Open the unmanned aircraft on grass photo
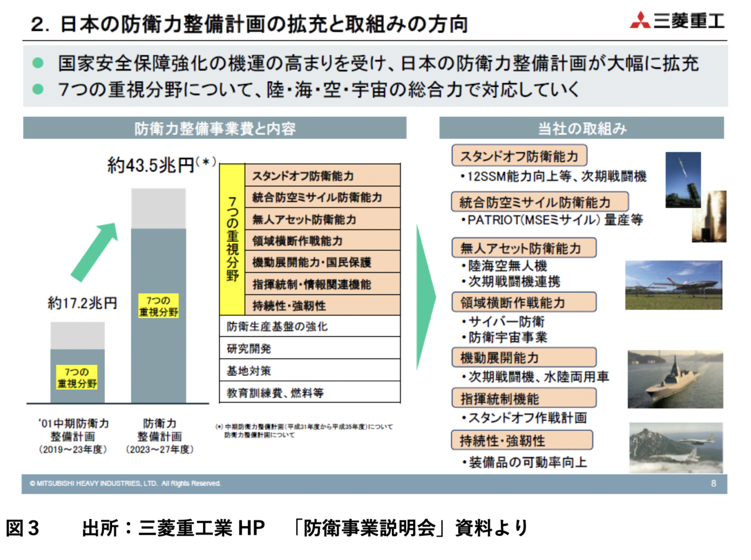This screenshot has height=560, width=751. point(674,285)
